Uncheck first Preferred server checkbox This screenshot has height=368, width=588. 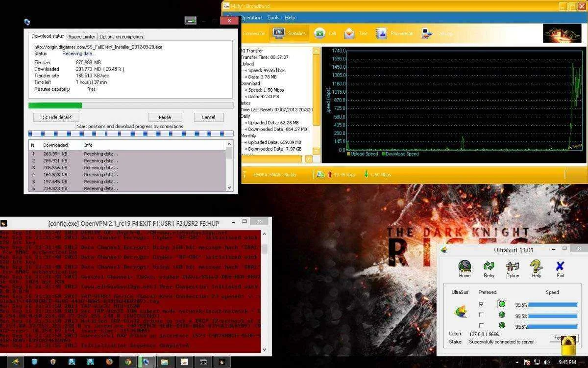click(481, 304)
